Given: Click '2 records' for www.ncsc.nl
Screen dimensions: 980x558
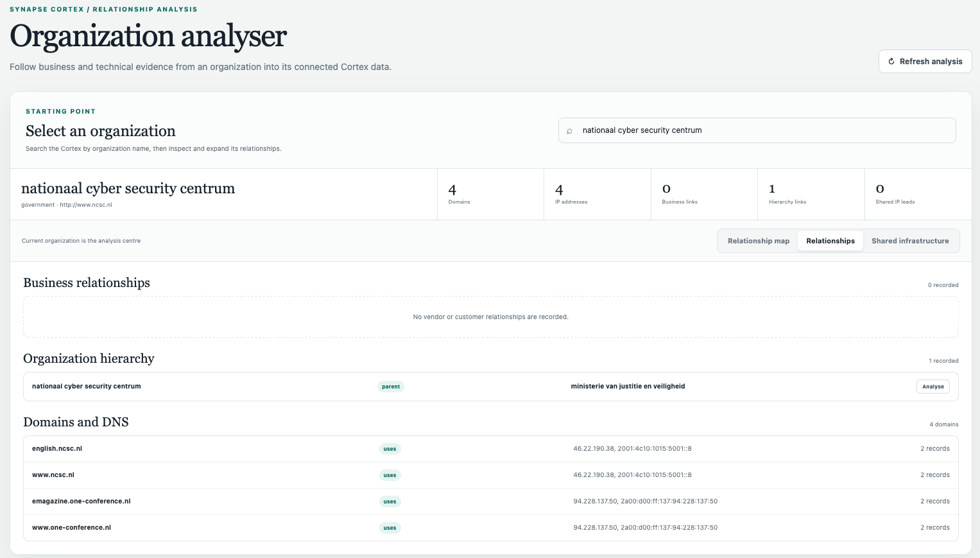Looking at the screenshot, I should click(934, 475).
